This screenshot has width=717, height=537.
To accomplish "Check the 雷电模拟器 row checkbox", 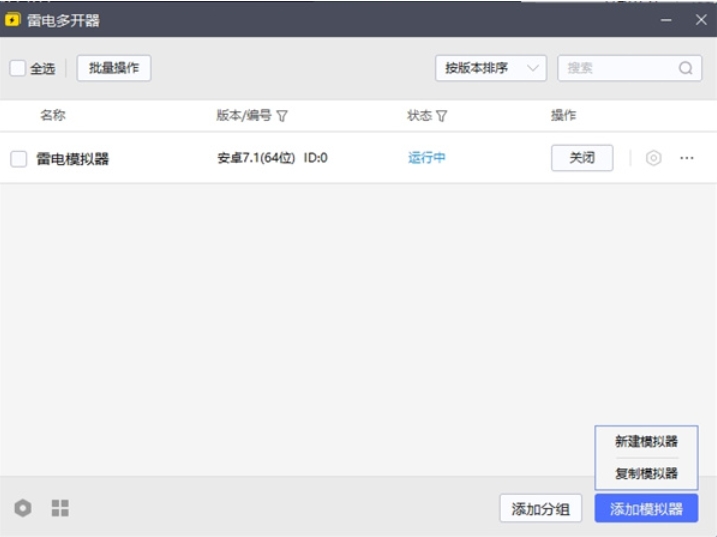I will click(18, 158).
